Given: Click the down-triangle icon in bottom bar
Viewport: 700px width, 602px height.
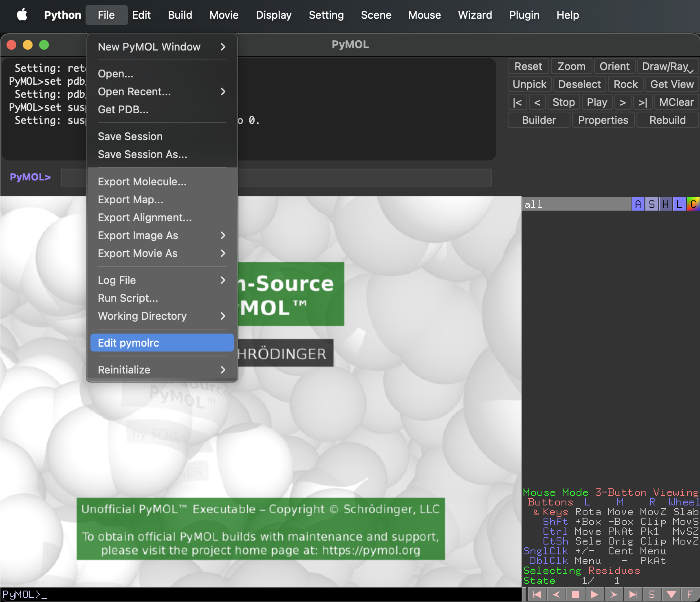Looking at the screenshot, I should 671,594.
